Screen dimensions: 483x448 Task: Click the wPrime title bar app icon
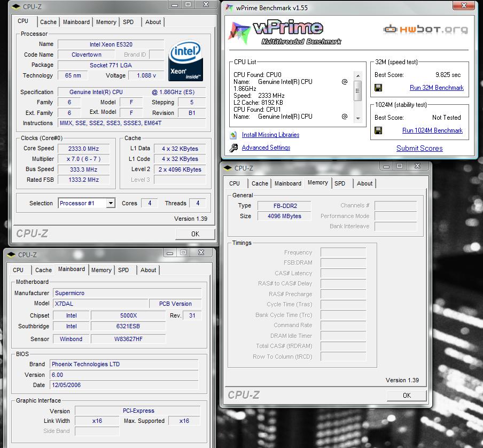(229, 7)
